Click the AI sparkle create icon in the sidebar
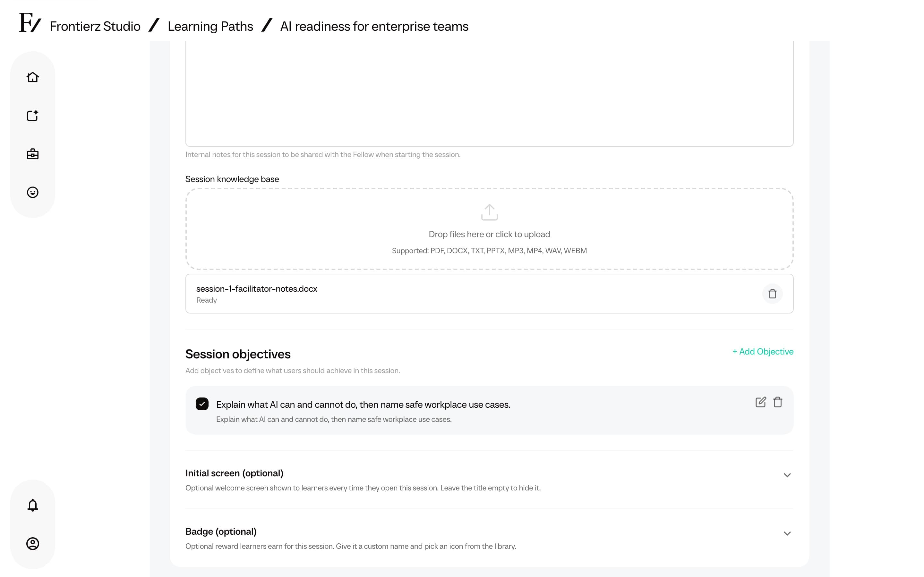924x577 pixels. pyautogui.click(x=32, y=116)
